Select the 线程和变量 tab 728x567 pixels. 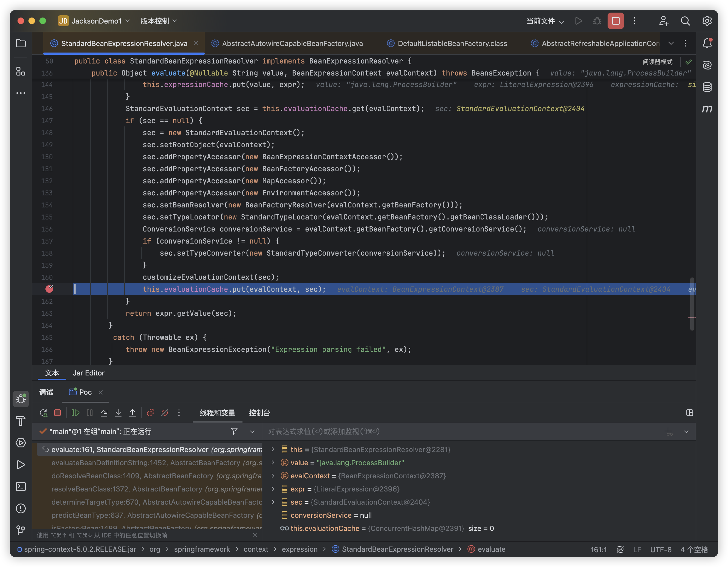[218, 413]
